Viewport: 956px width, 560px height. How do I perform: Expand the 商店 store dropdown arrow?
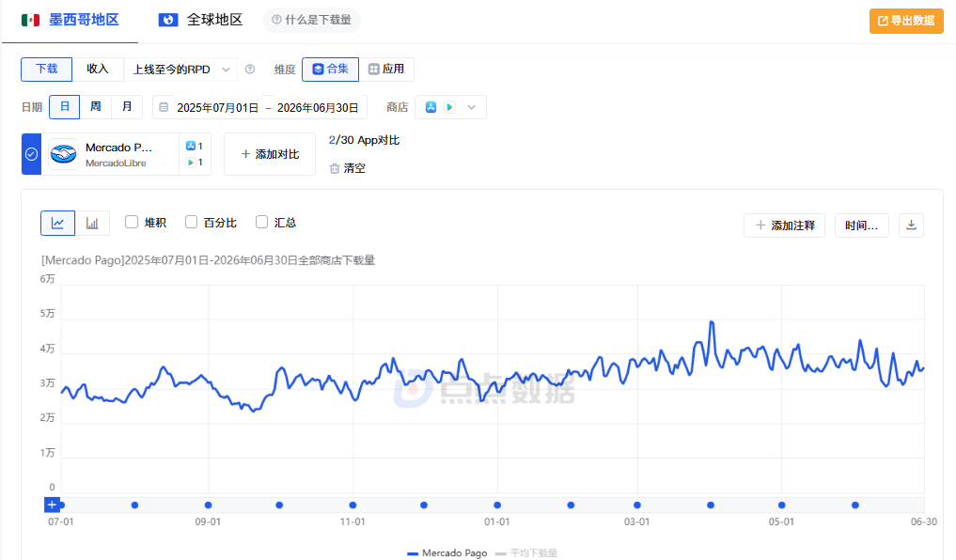point(471,107)
